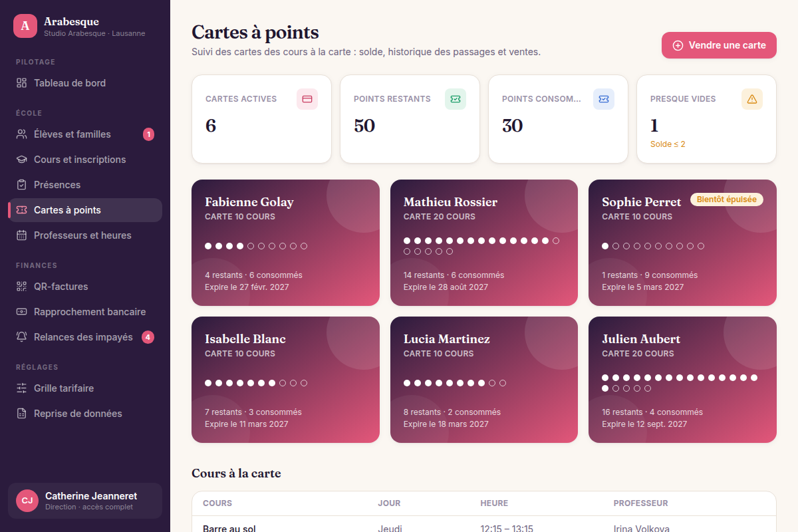Click the COURS column header
This screenshot has height=532, width=798.
coord(217,503)
